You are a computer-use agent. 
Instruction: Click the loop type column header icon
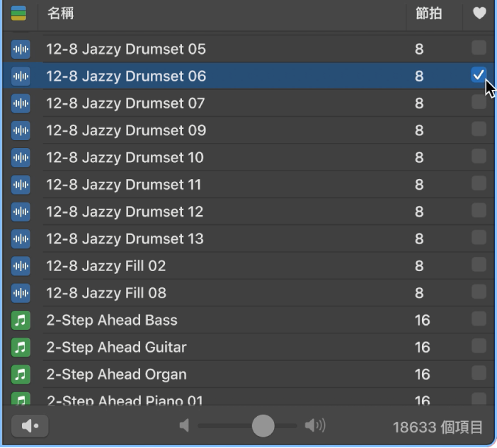18,13
